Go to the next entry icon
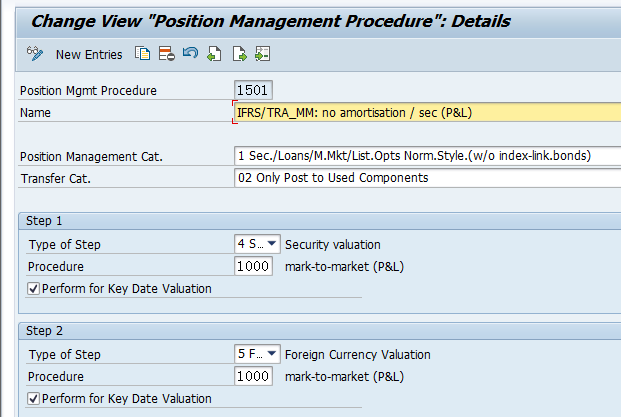Viewport: 621px width, 417px height. [x=238, y=54]
